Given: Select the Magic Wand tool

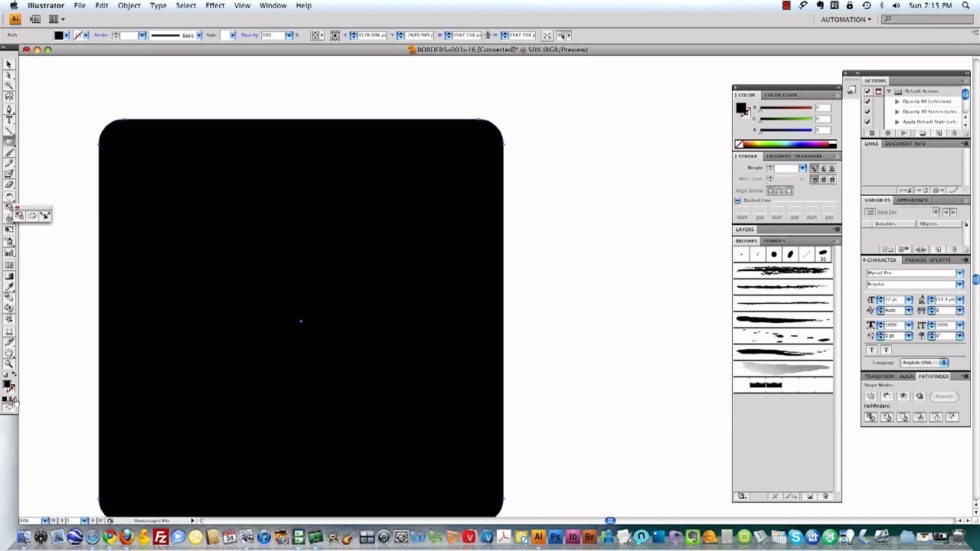Looking at the screenshot, I should (9, 86).
